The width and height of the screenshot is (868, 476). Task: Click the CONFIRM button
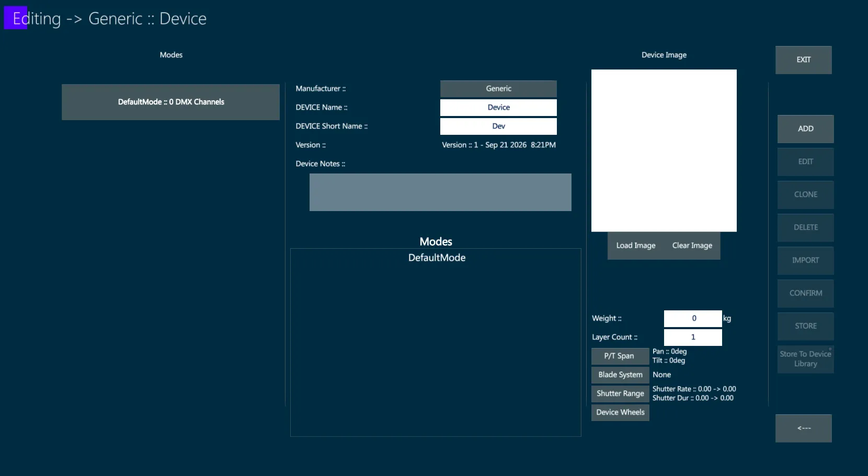(806, 293)
